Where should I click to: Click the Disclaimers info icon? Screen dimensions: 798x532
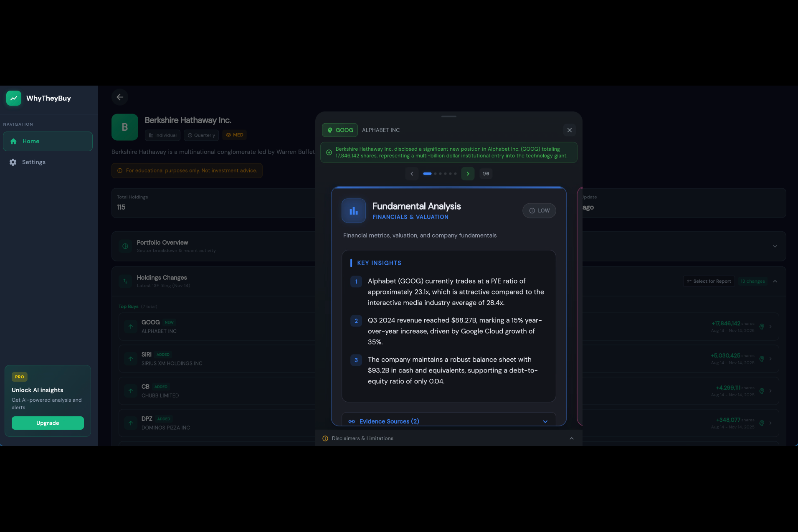tap(325, 438)
